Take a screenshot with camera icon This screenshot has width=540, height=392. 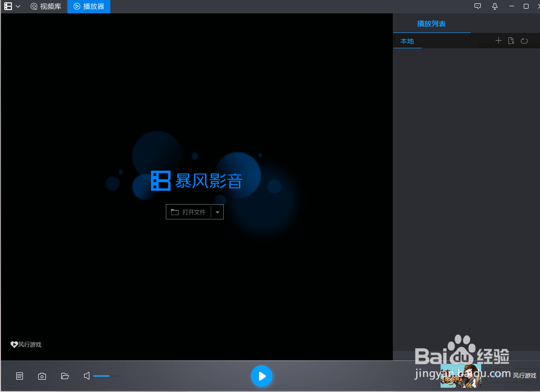42,376
